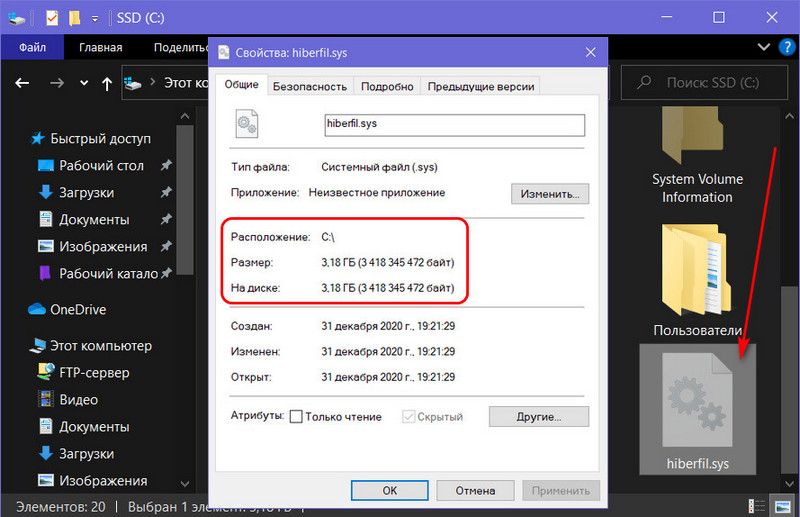Click the Изменить... button
800x517 pixels.
click(549, 193)
